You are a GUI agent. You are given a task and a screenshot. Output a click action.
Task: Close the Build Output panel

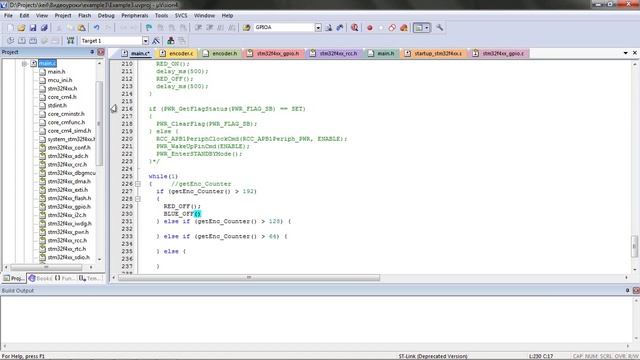click(636, 290)
